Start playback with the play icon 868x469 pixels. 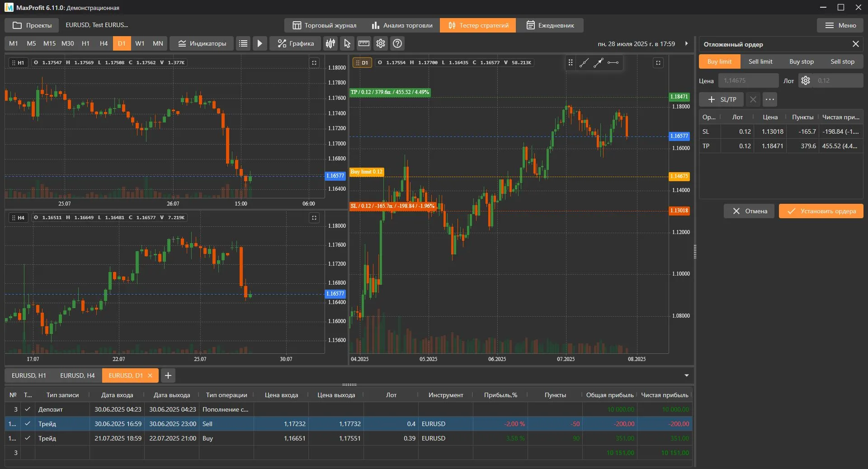pos(259,43)
